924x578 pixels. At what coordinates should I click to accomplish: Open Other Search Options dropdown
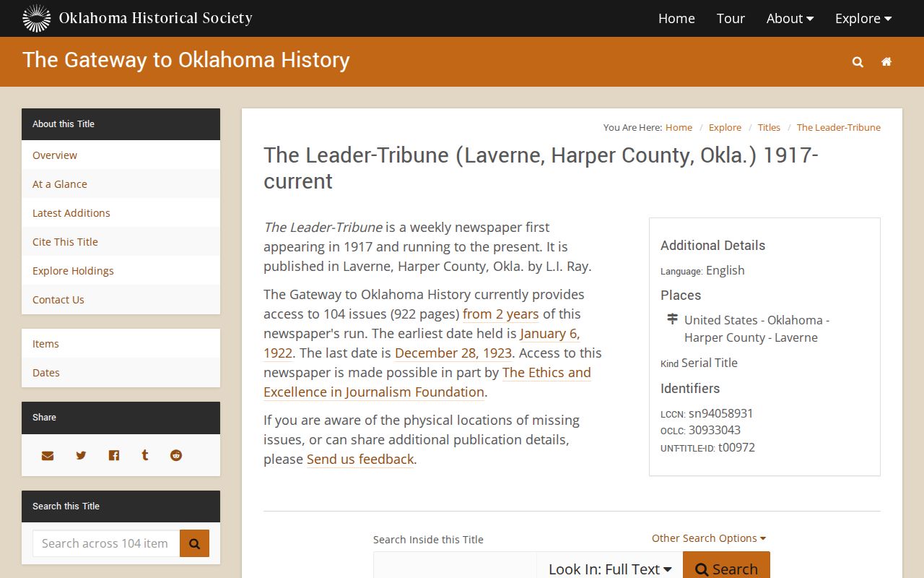tap(709, 538)
